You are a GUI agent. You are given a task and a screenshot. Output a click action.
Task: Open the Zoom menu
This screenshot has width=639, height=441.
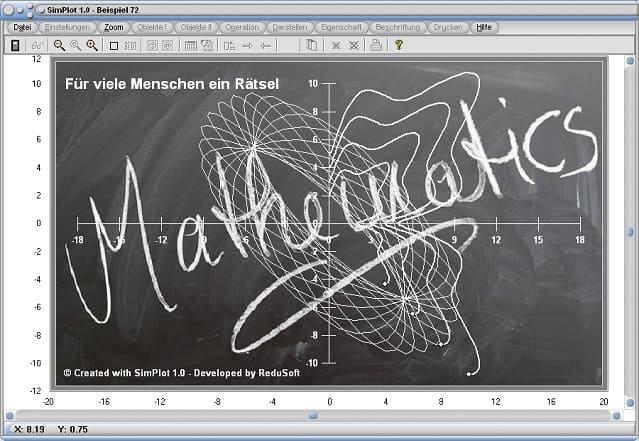(x=113, y=27)
